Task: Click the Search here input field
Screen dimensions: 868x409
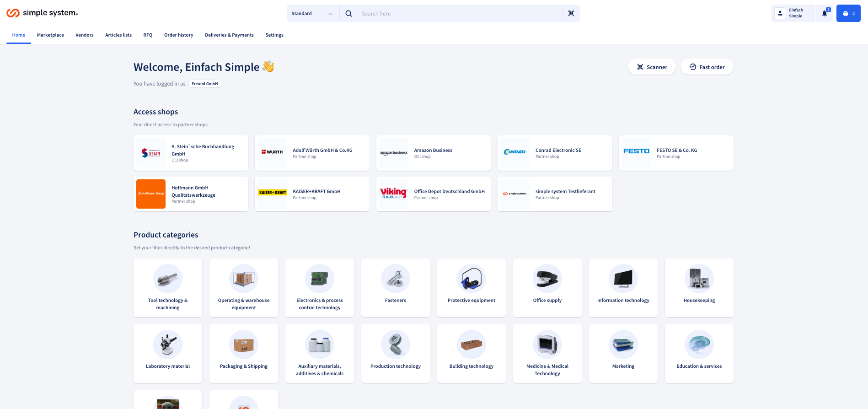Action: point(460,14)
